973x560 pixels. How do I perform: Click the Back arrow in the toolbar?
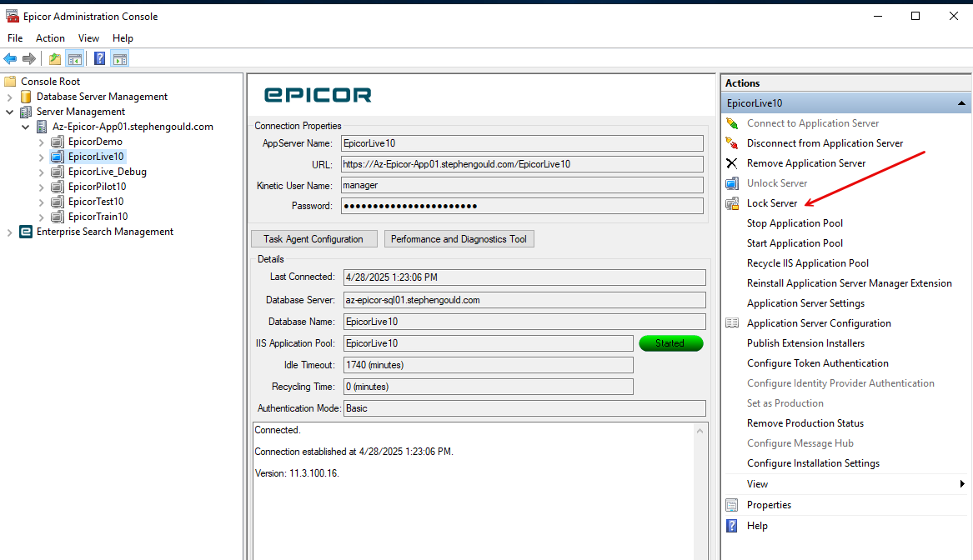[10, 59]
